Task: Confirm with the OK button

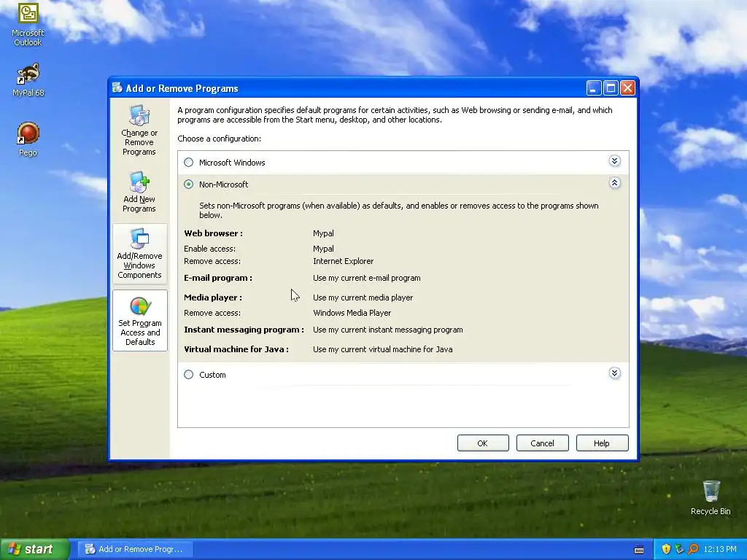Action: [483, 443]
